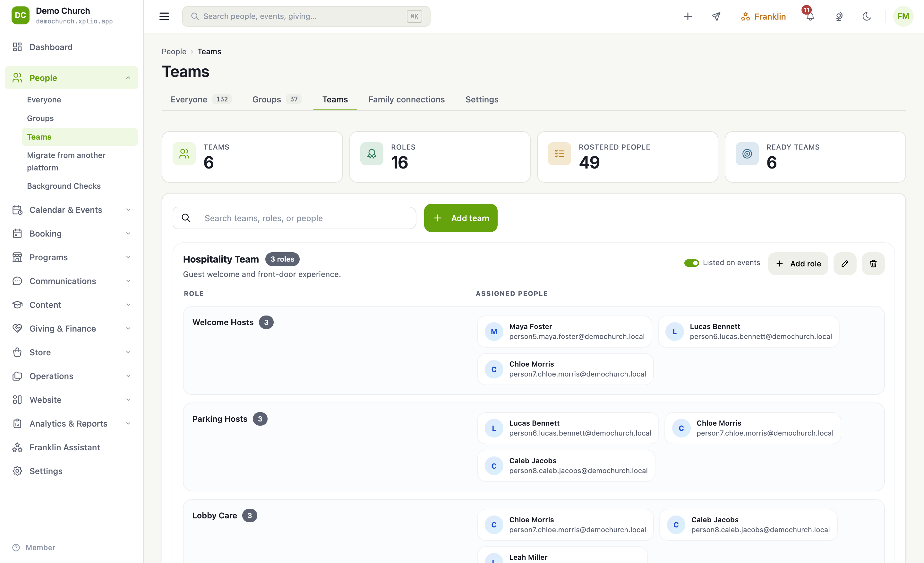Screen dimensions: 924x563
Task: Open Chloe Morris card in Lobby Care
Action: pyautogui.click(x=565, y=524)
